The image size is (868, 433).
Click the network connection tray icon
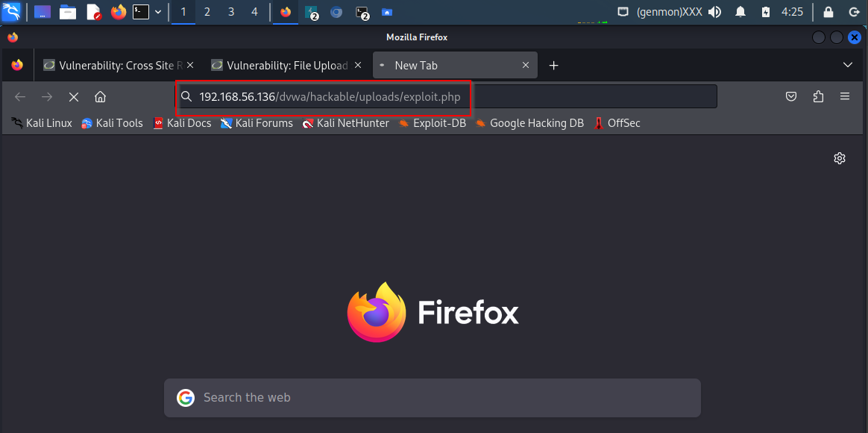click(623, 12)
